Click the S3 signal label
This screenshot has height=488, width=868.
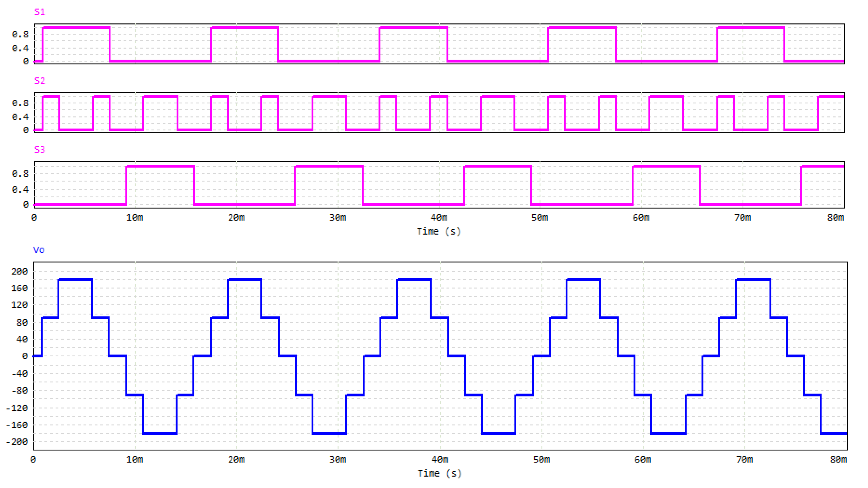click(39, 149)
